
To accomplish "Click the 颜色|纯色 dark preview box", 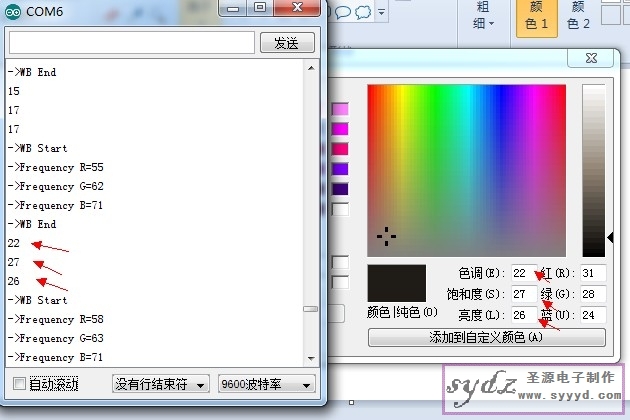I will coord(397,283).
